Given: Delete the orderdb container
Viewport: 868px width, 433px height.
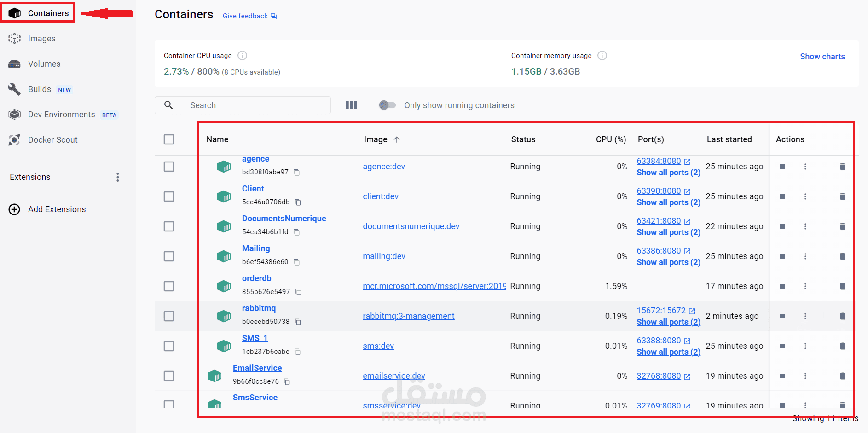Looking at the screenshot, I should point(842,286).
